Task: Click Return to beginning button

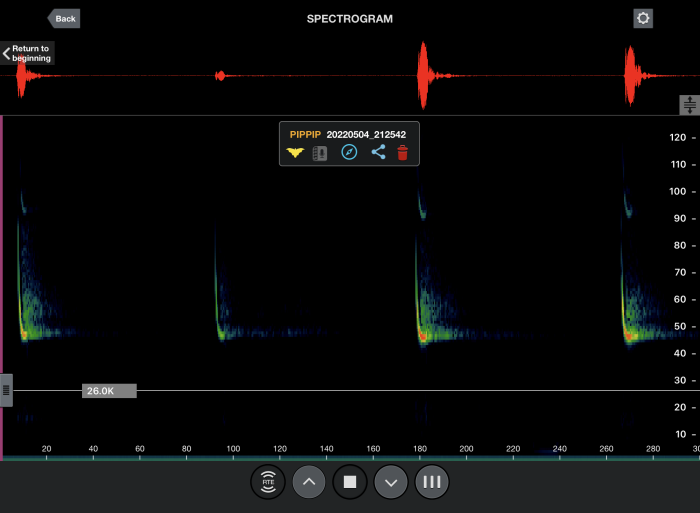Action: click(28, 53)
